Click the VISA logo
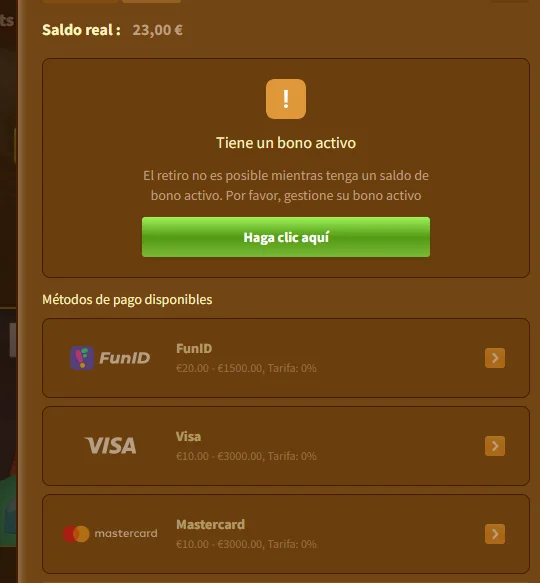The height and width of the screenshot is (583, 540). [x=110, y=445]
